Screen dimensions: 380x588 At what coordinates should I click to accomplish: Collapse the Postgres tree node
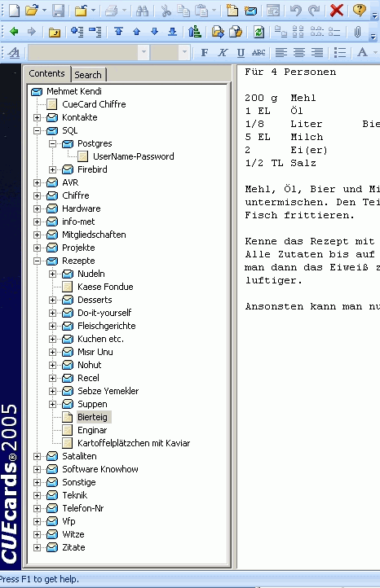click(x=52, y=143)
